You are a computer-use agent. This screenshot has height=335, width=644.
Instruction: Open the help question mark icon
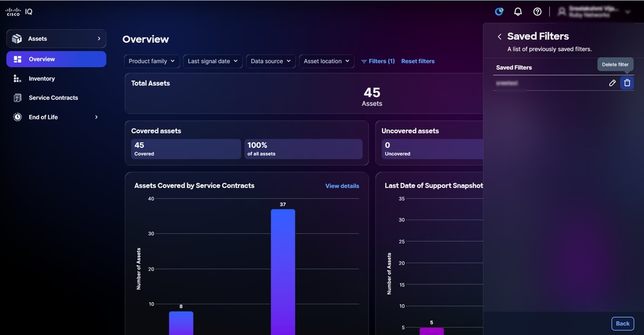coord(538,12)
